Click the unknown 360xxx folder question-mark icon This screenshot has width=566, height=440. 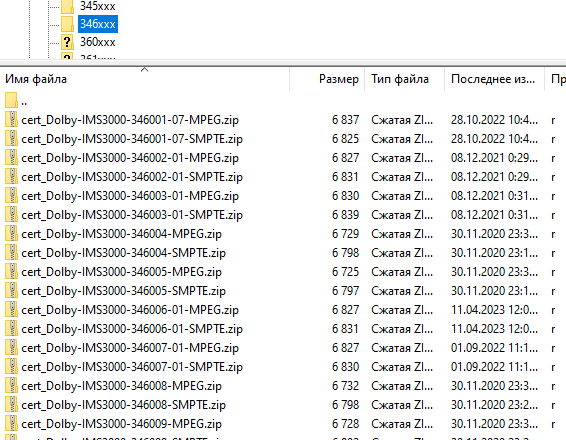[x=67, y=42]
